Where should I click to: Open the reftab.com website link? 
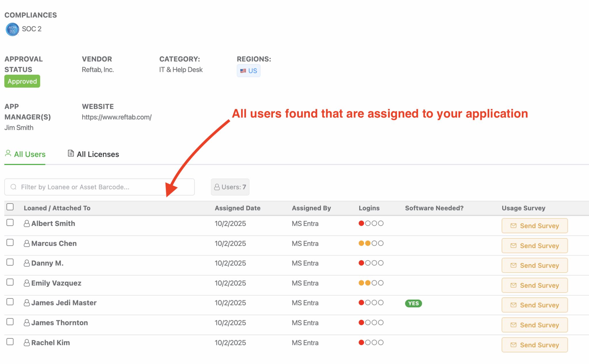(x=117, y=117)
